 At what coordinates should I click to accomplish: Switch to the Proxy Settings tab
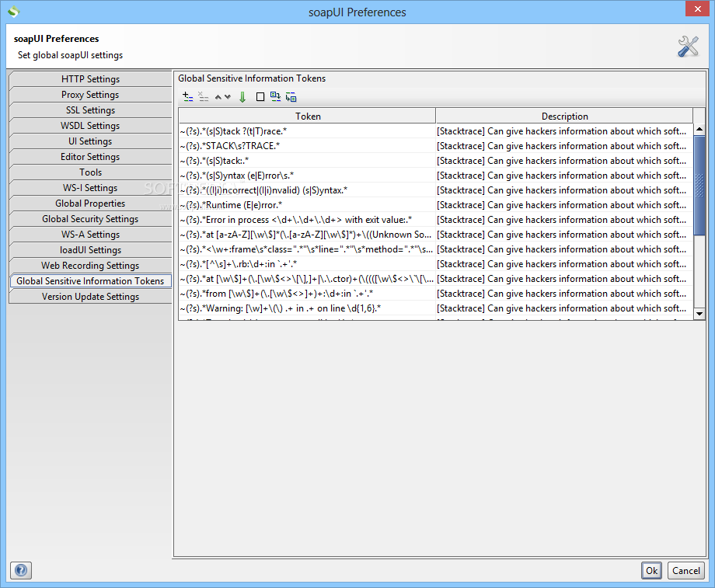click(x=90, y=94)
